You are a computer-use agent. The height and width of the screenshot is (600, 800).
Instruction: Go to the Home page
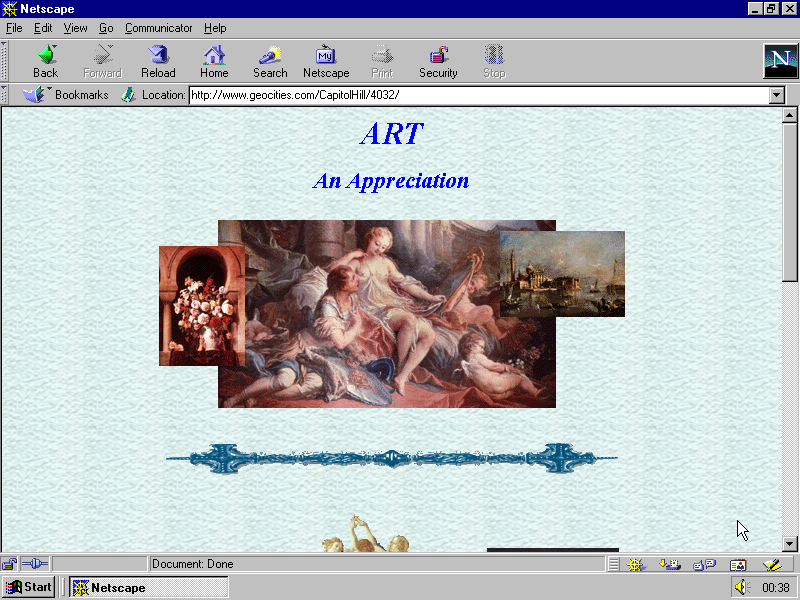(x=214, y=61)
